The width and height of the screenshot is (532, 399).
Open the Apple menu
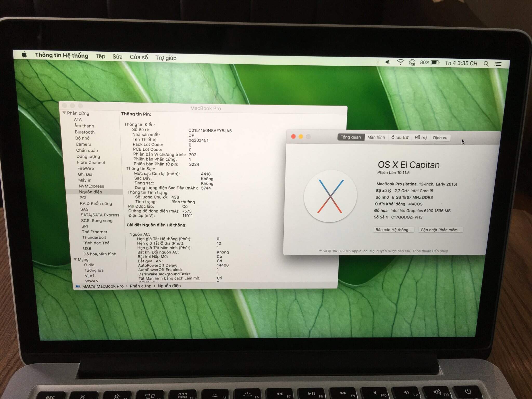(x=24, y=55)
